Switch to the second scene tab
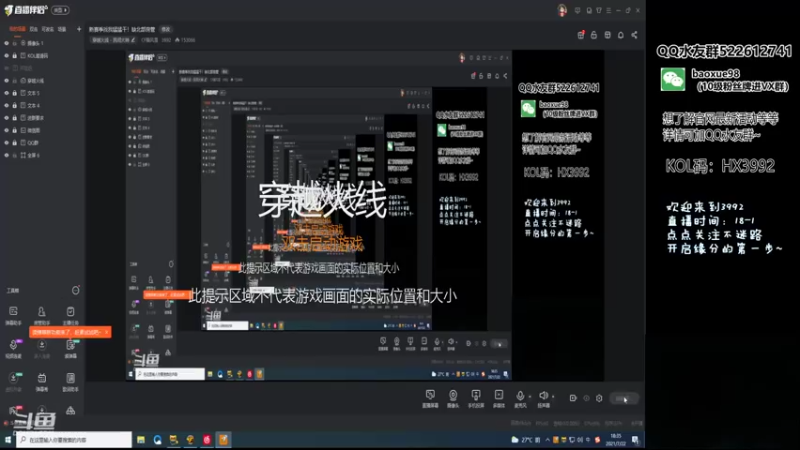Image resolution: width=800 pixels, height=450 pixels. pos(34,29)
